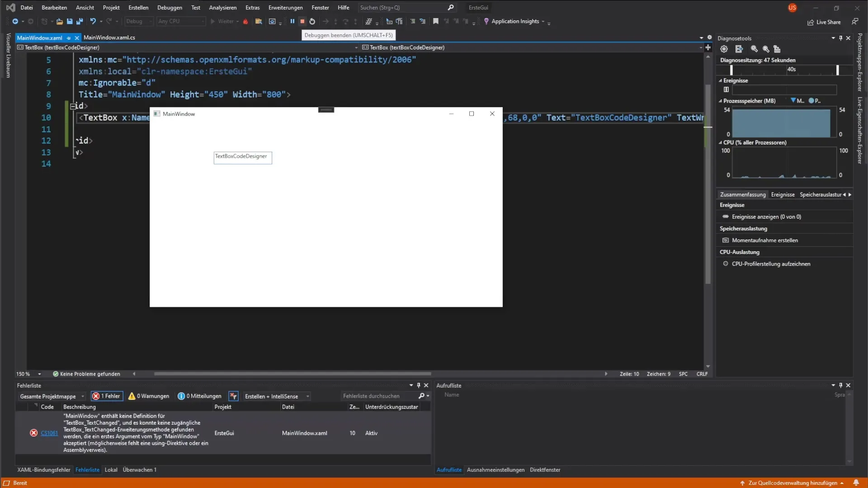868x488 pixels.
Task: Open the Analysieren menu
Action: click(x=223, y=8)
